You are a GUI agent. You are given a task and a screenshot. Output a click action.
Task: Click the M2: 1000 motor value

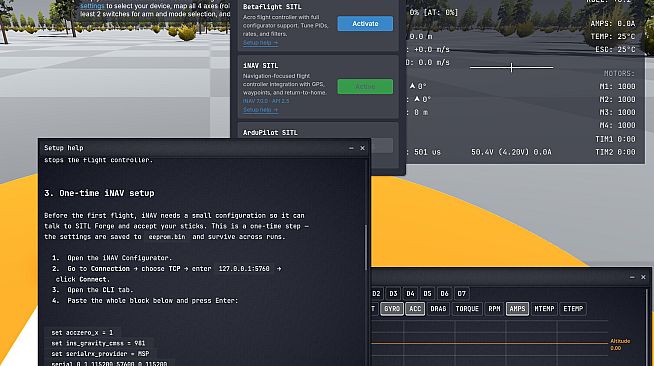pos(618,99)
